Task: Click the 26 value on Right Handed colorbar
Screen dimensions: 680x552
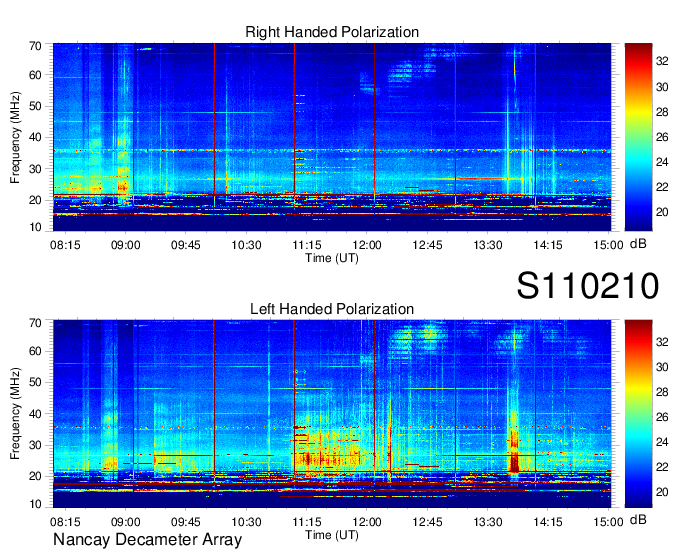Action: coord(662,137)
